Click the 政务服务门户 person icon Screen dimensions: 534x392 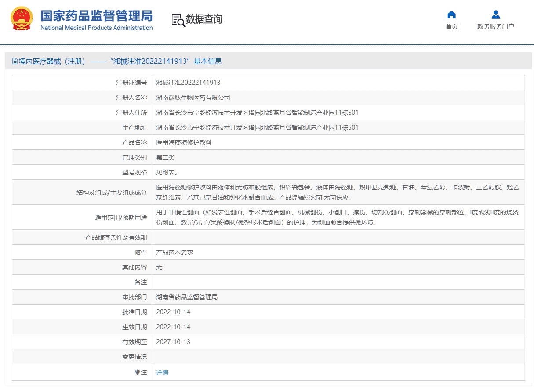(x=496, y=15)
